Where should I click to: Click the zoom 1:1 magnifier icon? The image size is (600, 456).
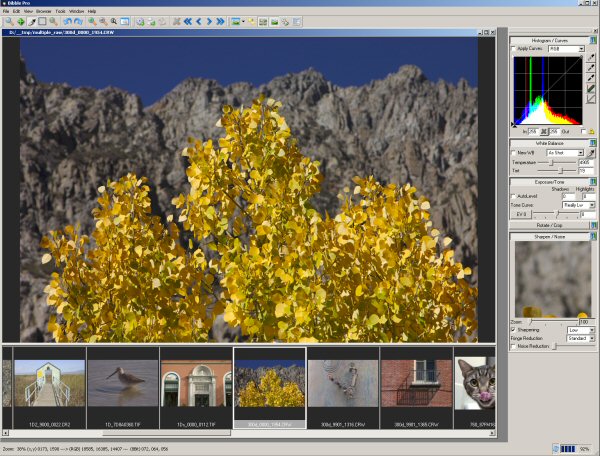(x=114, y=22)
